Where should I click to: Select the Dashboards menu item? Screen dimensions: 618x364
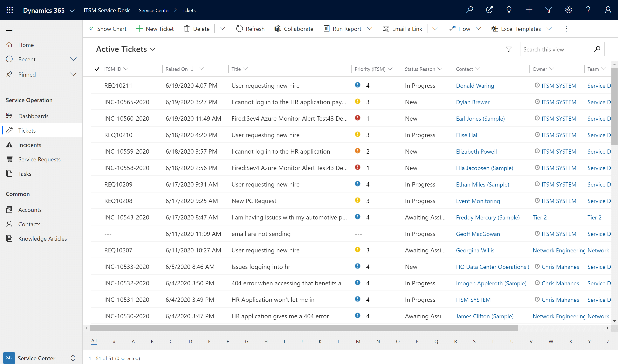33,116
